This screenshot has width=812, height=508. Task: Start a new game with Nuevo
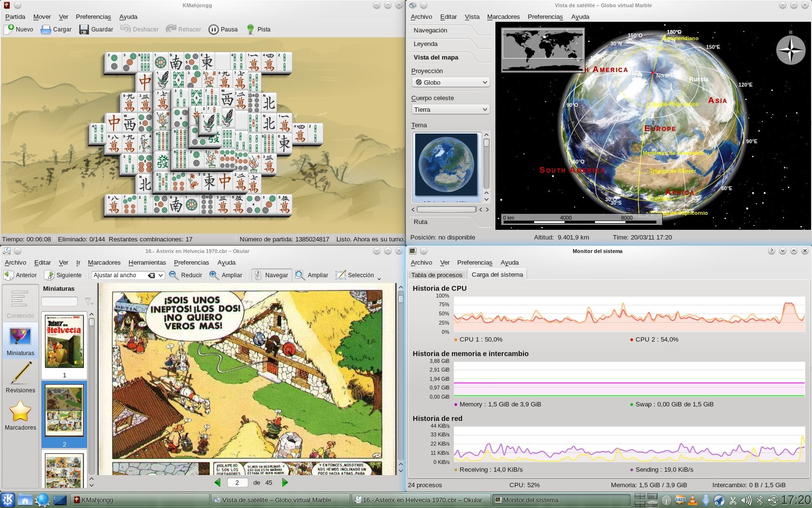[x=9, y=30]
